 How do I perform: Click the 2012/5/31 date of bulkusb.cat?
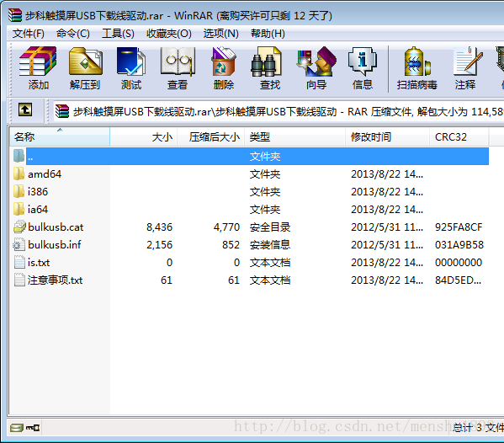pyautogui.click(x=387, y=227)
